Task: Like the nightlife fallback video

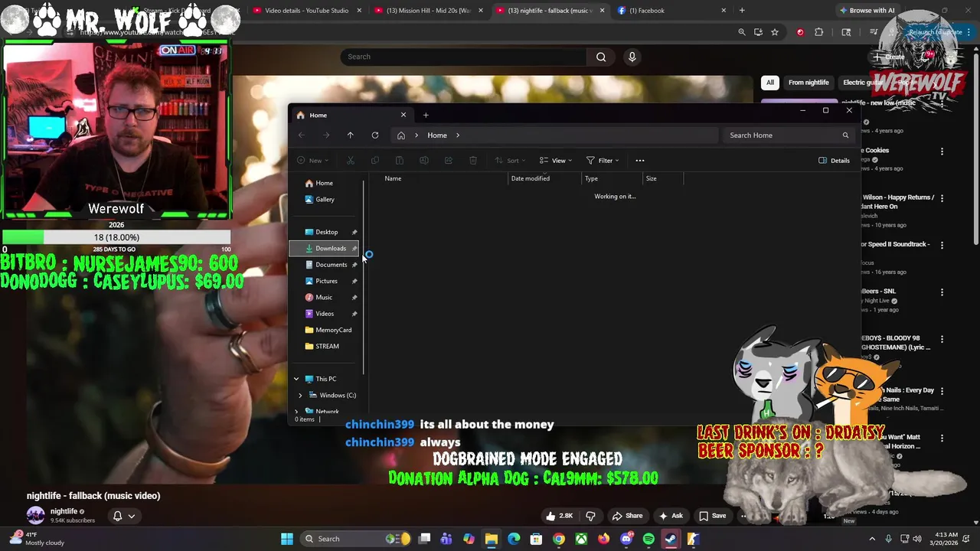Action: click(560, 516)
